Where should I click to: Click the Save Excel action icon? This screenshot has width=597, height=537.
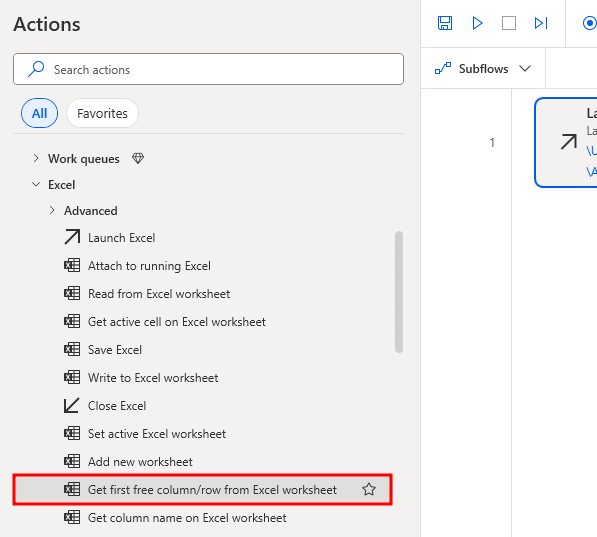72,349
